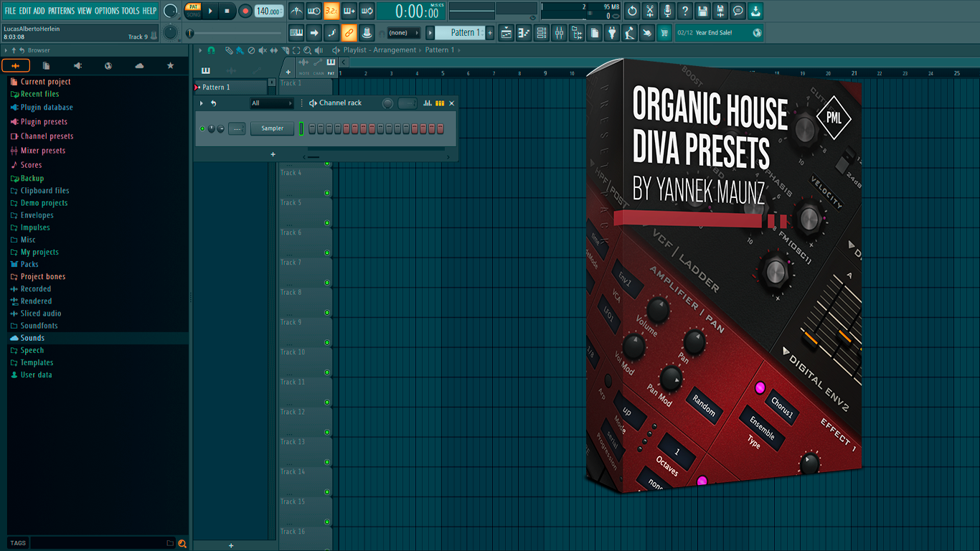Click the main volume knob

pyautogui.click(x=170, y=11)
